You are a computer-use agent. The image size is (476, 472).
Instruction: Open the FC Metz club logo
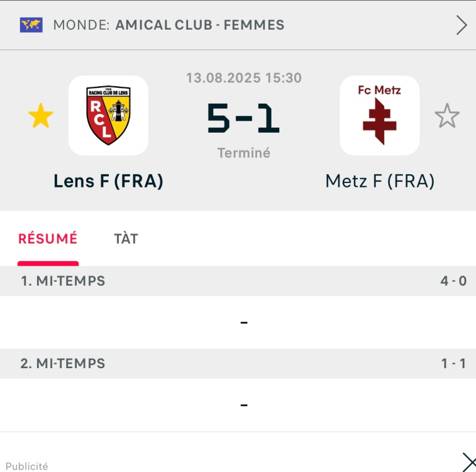[379, 115]
